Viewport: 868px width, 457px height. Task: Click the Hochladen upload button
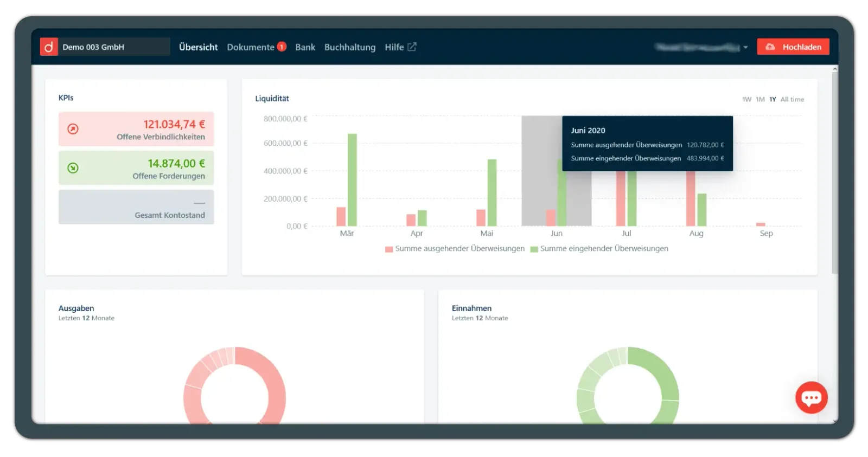point(793,47)
